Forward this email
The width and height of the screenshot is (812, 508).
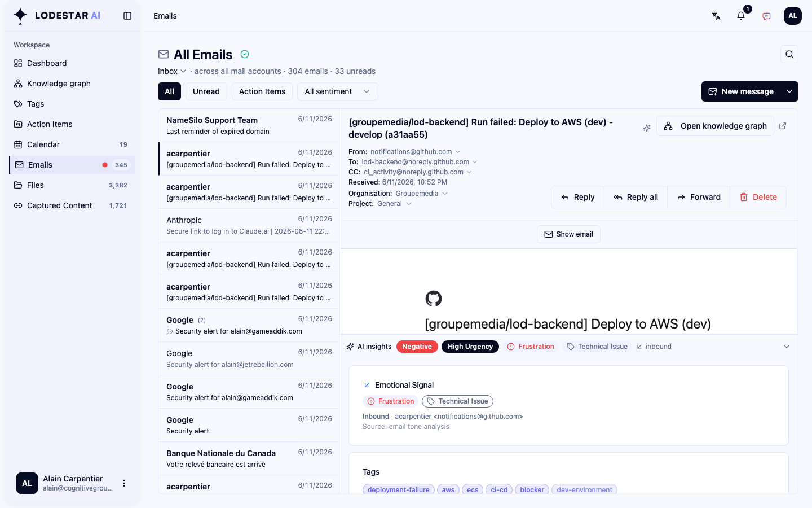(x=699, y=197)
